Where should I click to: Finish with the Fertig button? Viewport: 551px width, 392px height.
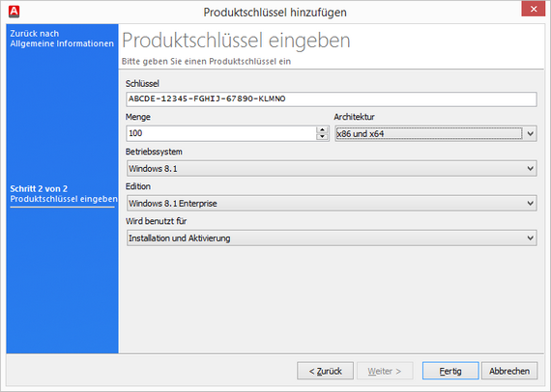450,371
